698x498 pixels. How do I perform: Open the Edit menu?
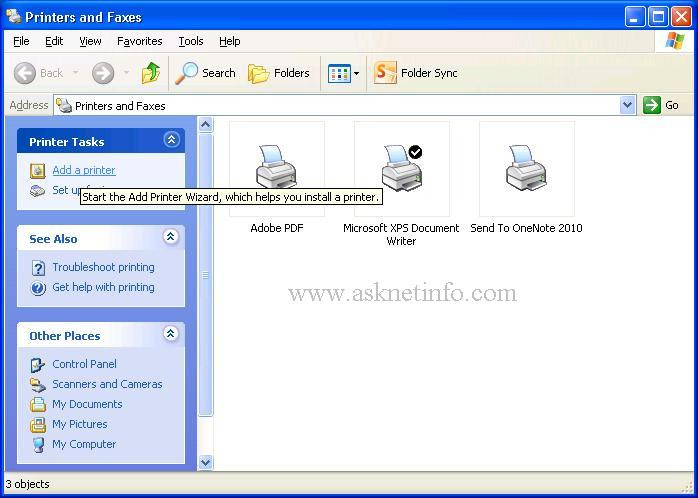54,41
